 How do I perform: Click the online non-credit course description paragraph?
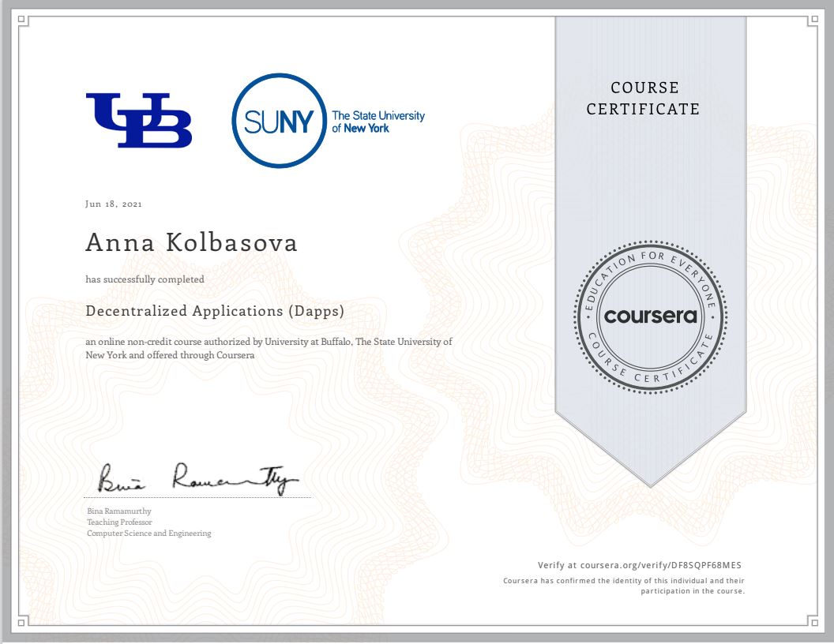point(269,348)
